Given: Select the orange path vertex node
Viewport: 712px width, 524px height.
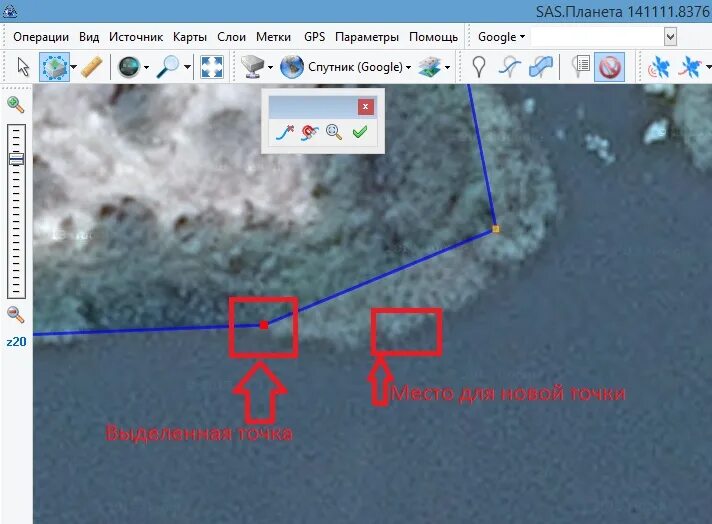Looking at the screenshot, I should click(496, 229).
